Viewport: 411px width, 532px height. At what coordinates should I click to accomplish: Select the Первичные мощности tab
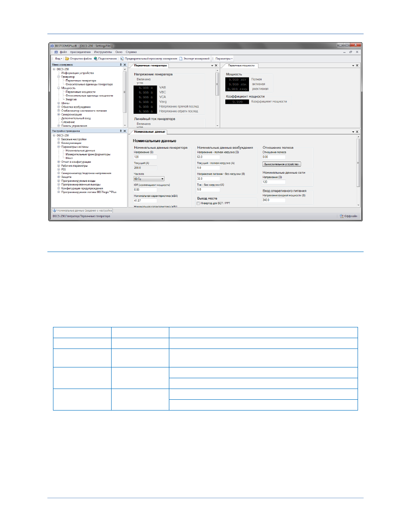click(x=241, y=65)
